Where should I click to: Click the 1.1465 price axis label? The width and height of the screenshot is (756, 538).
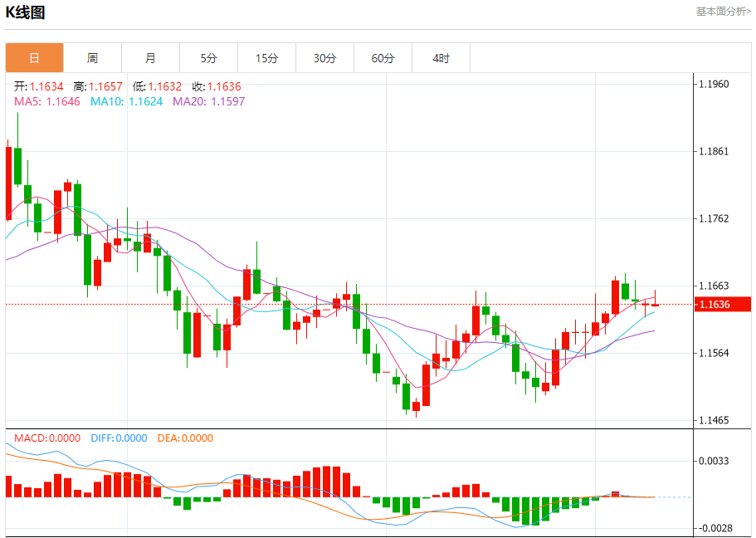click(x=714, y=420)
